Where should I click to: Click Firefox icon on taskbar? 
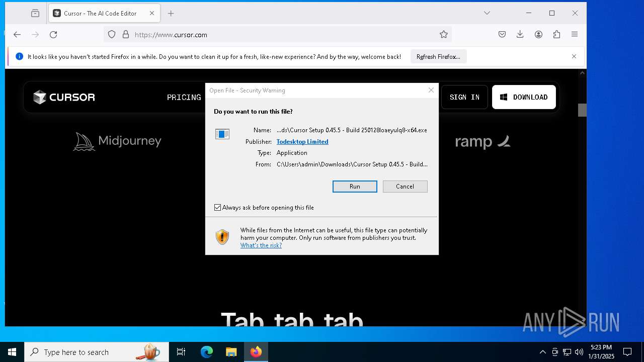coord(256,352)
